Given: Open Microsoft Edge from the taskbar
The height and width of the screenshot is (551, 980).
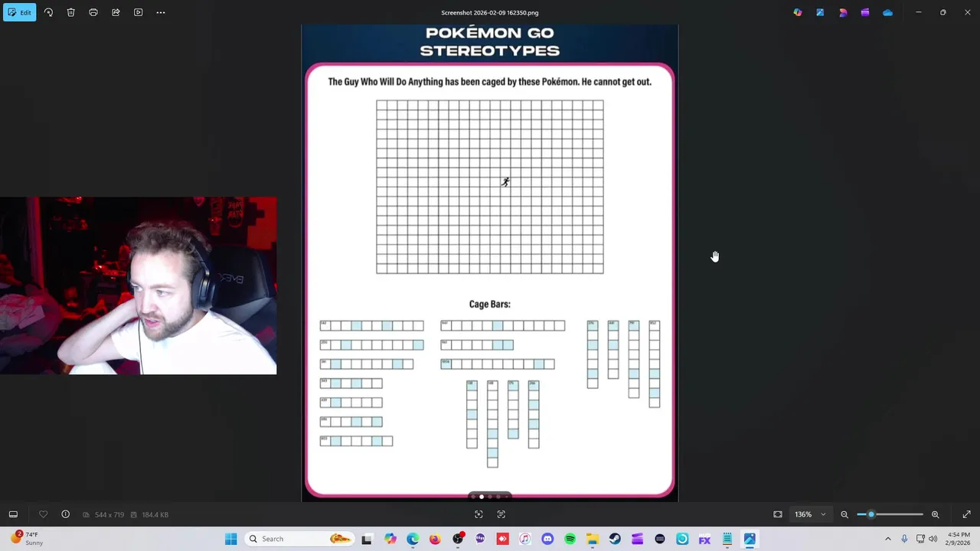Looking at the screenshot, I should [x=413, y=539].
